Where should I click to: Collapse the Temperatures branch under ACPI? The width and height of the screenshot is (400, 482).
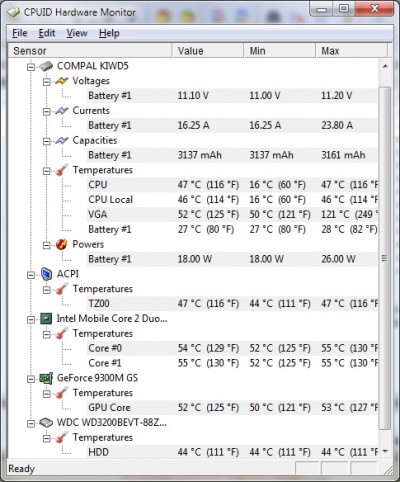coord(47,290)
